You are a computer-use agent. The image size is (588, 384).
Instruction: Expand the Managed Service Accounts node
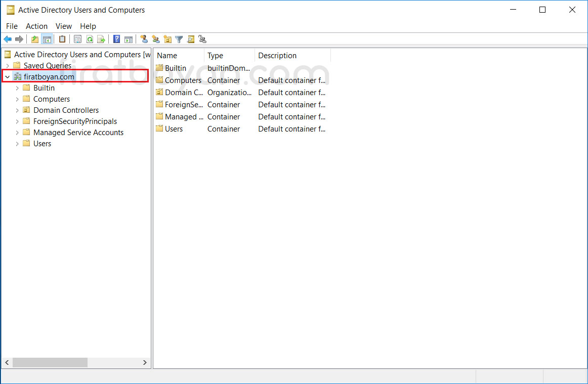coord(17,133)
